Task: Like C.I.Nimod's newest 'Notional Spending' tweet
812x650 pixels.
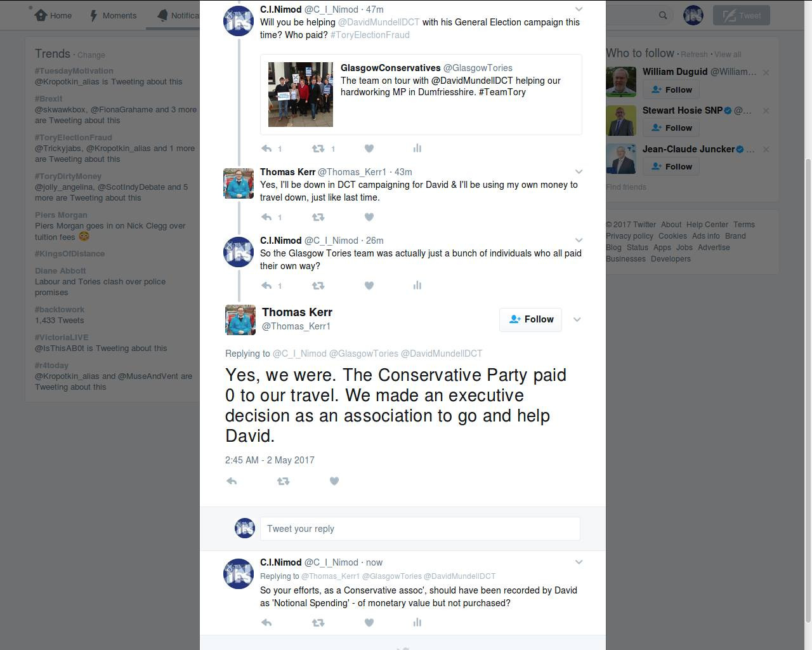Action: pyautogui.click(x=369, y=623)
